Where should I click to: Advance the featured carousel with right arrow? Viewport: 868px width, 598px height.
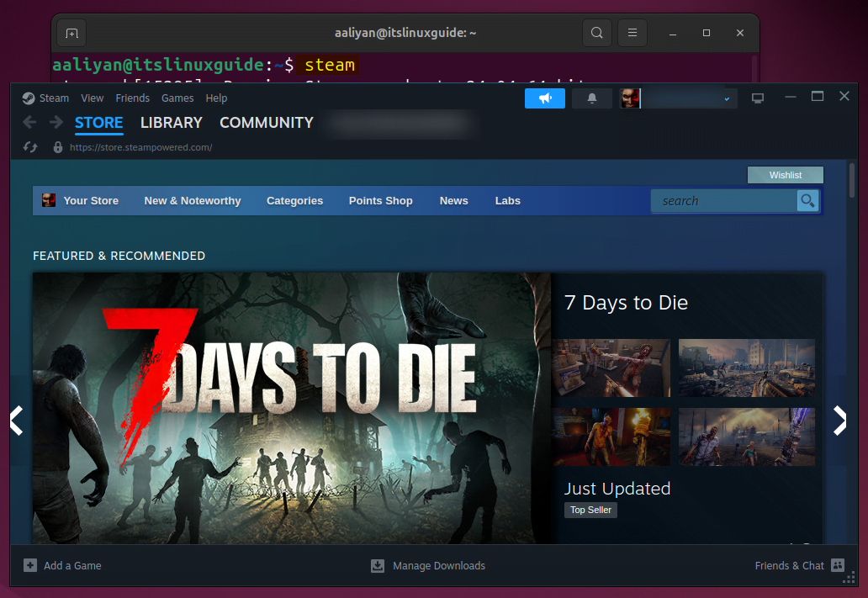tap(839, 421)
